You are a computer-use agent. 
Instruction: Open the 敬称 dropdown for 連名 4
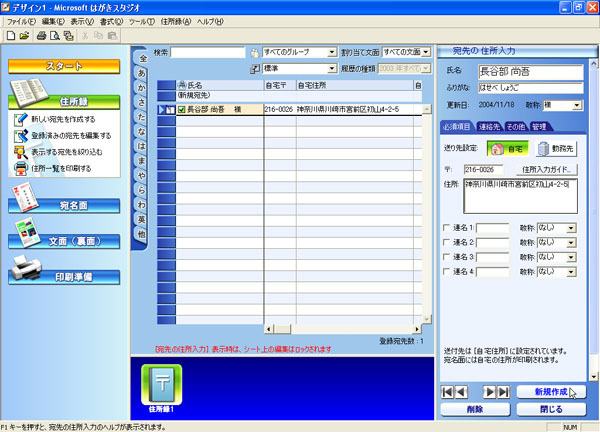[x=571, y=272]
